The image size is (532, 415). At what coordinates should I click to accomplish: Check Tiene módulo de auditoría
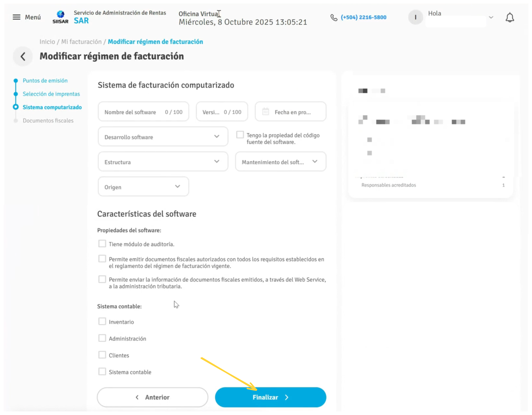click(x=102, y=244)
